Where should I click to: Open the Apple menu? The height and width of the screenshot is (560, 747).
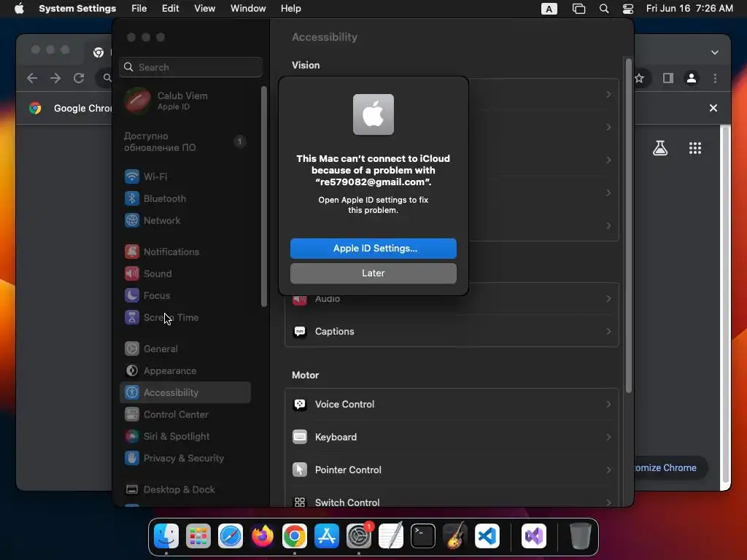click(x=19, y=9)
